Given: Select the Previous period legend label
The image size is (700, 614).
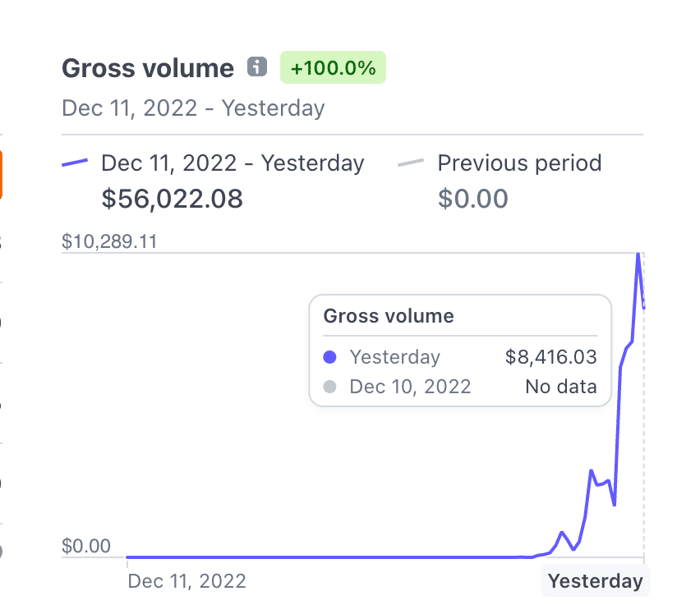Looking at the screenshot, I should pos(520,163).
